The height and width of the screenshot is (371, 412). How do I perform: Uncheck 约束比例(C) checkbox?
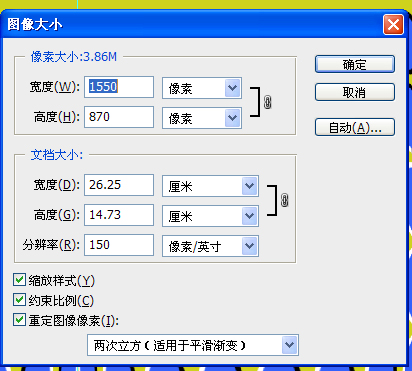tap(19, 300)
